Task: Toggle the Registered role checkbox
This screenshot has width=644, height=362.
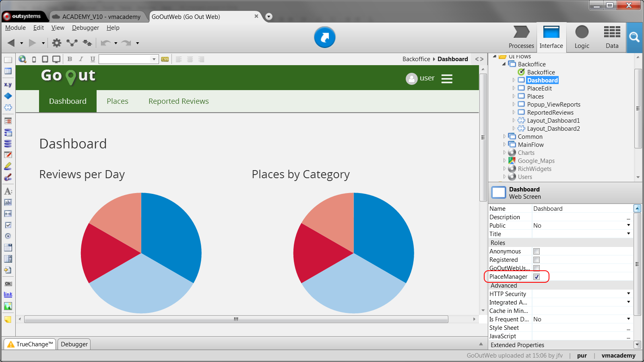Action: [537, 260]
